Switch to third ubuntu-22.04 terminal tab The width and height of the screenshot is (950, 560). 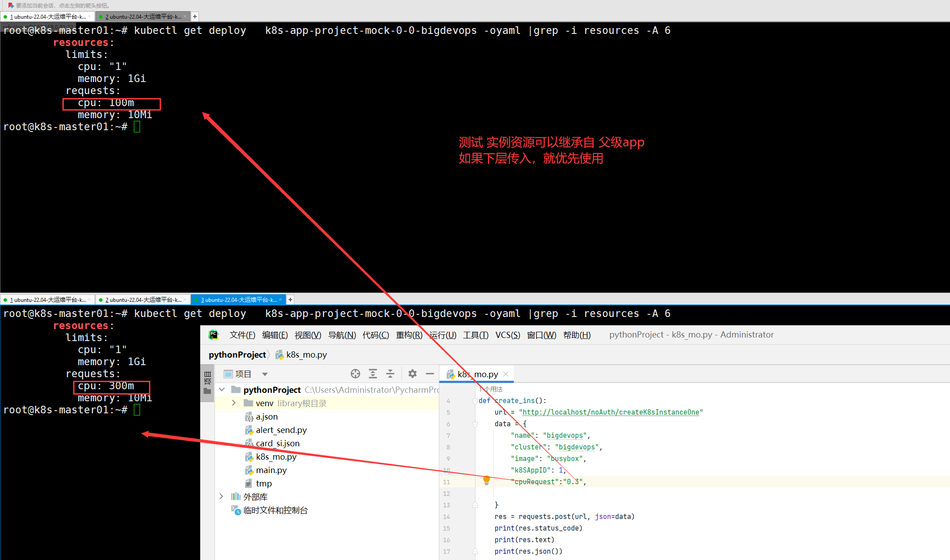click(x=239, y=300)
